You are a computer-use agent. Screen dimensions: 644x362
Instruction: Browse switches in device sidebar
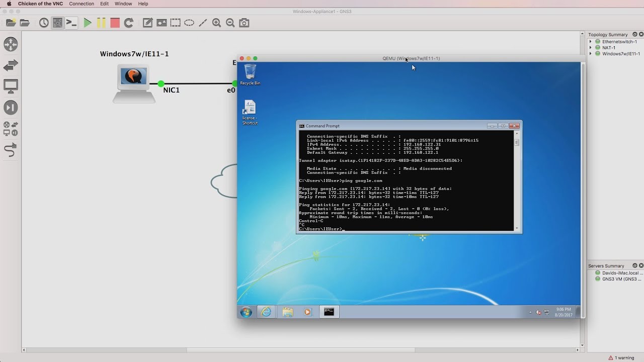point(11,65)
